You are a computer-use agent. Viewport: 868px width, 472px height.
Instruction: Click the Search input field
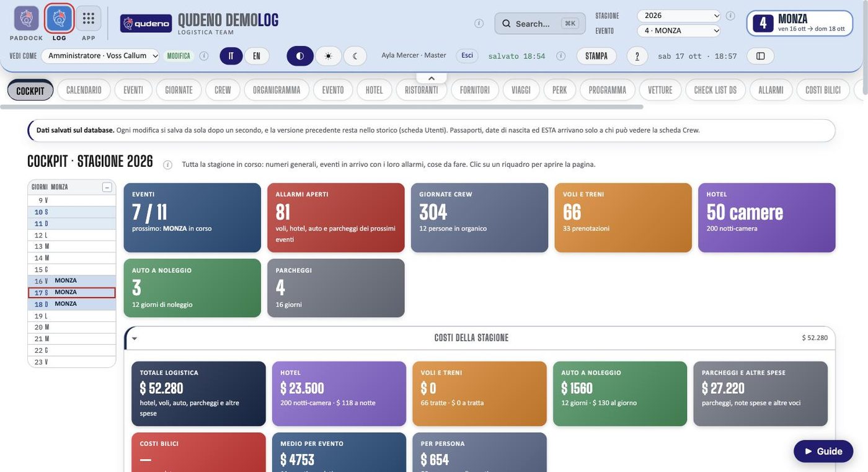coord(540,24)
